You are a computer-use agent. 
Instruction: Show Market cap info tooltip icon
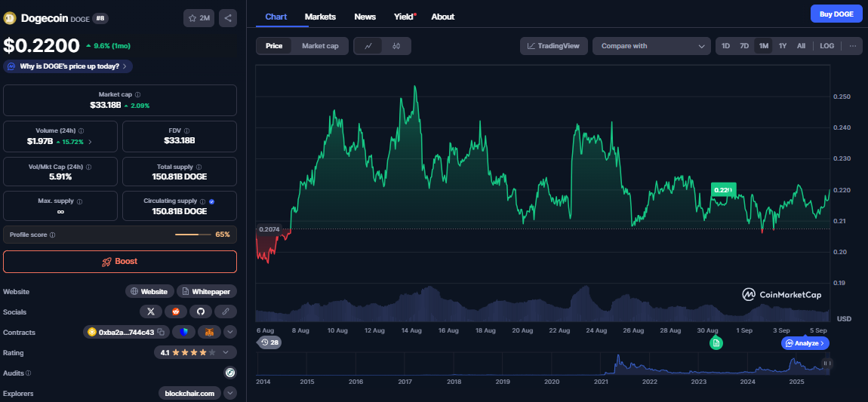tap(138, 94)
